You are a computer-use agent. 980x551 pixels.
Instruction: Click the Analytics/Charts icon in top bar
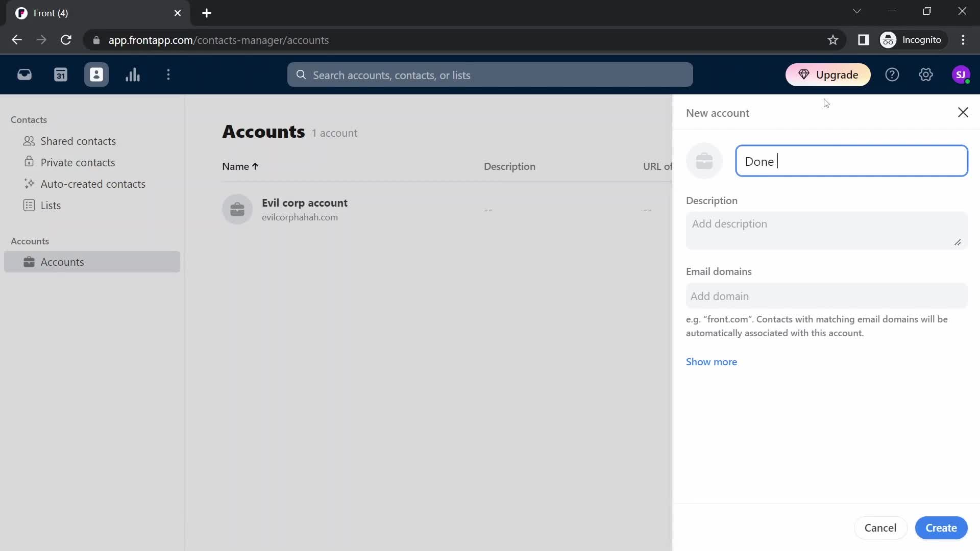click(x=132, y=74)
